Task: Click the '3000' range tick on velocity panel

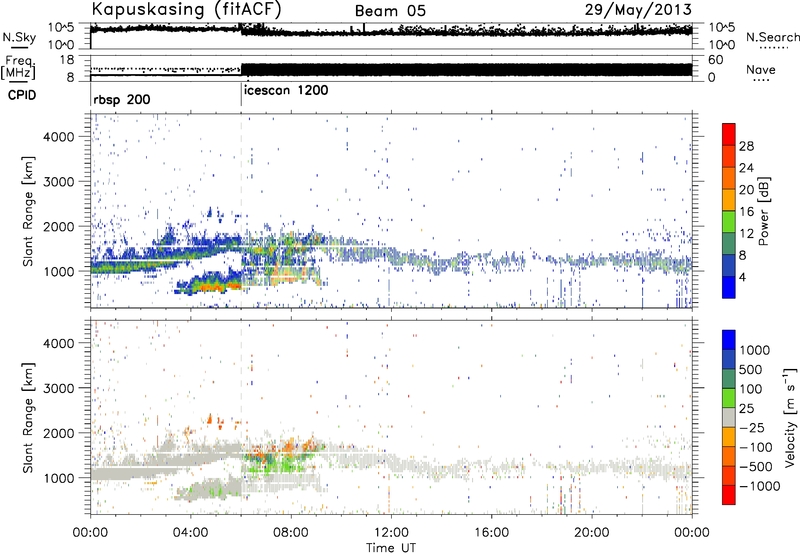Action: click(x=59, y=388)
